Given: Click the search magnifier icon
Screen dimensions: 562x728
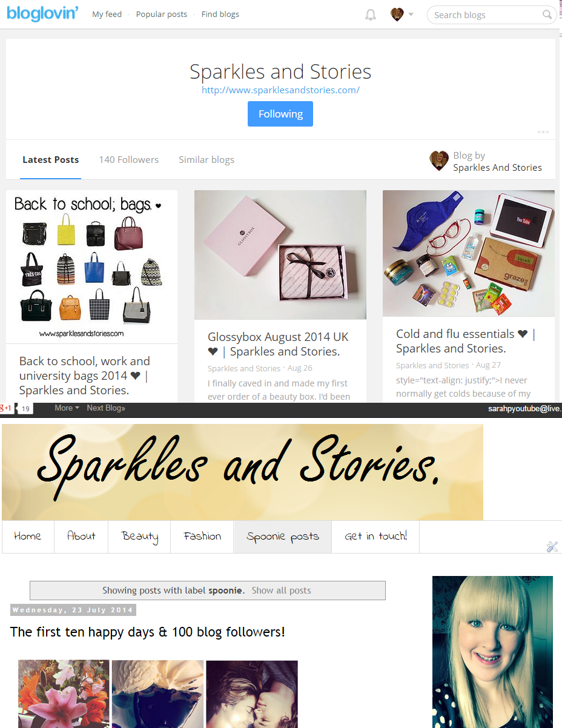Looking at the screenshot, I should [547, 15].
